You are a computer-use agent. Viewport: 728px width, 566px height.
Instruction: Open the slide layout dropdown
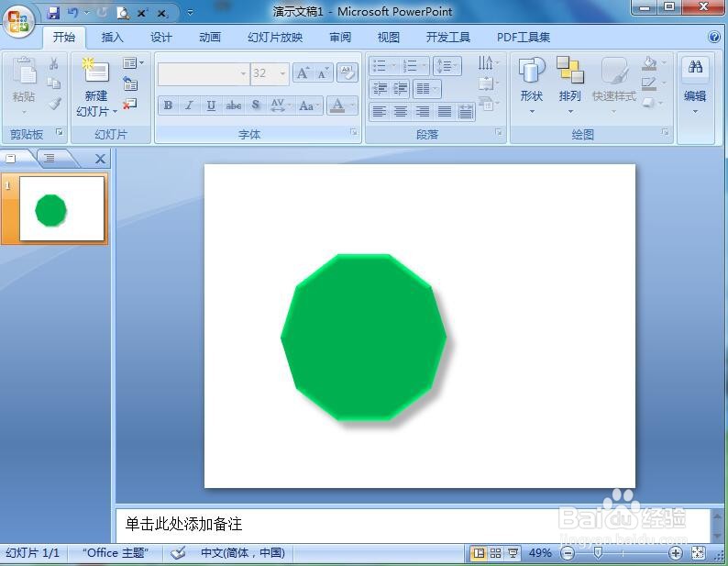(x=133, y=62)
